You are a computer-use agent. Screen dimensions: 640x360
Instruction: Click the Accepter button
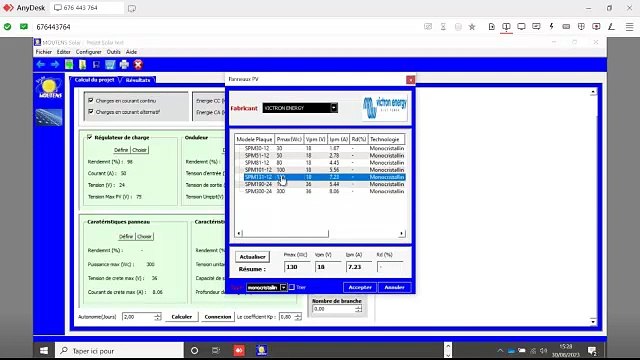(360, 287)
